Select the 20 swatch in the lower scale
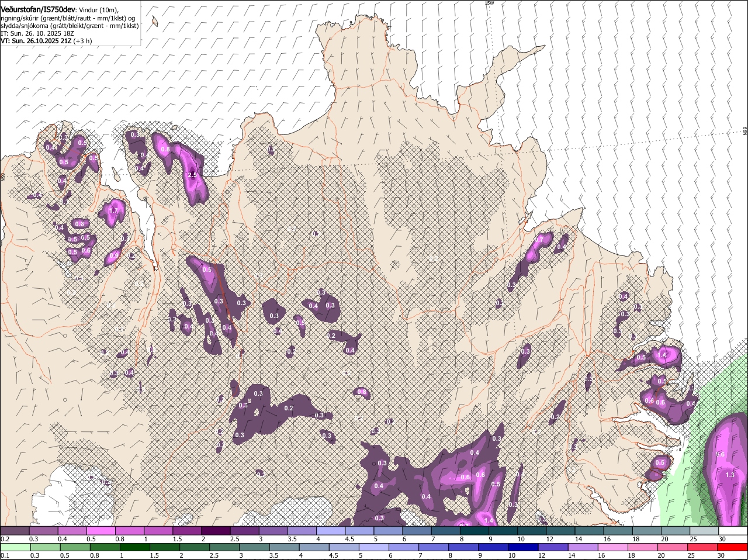 coord(673,547)
